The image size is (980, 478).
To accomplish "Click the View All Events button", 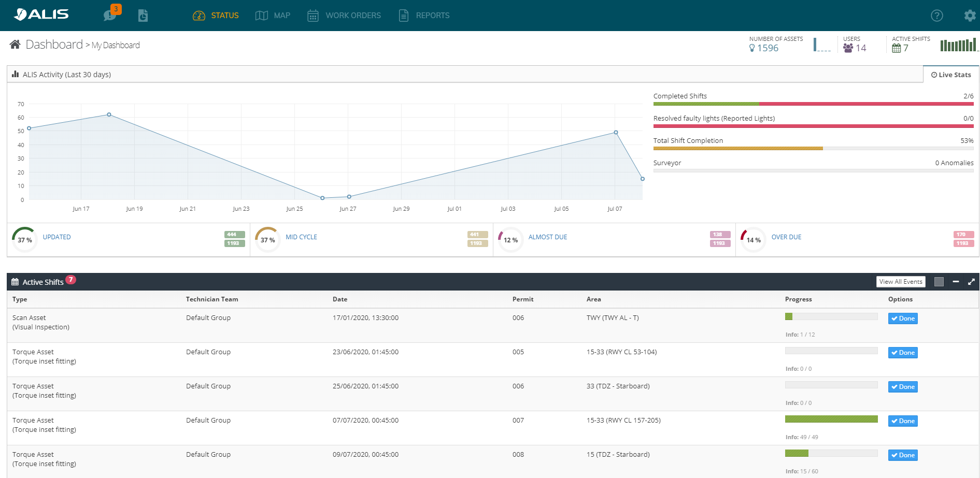I will pos(901,282).
